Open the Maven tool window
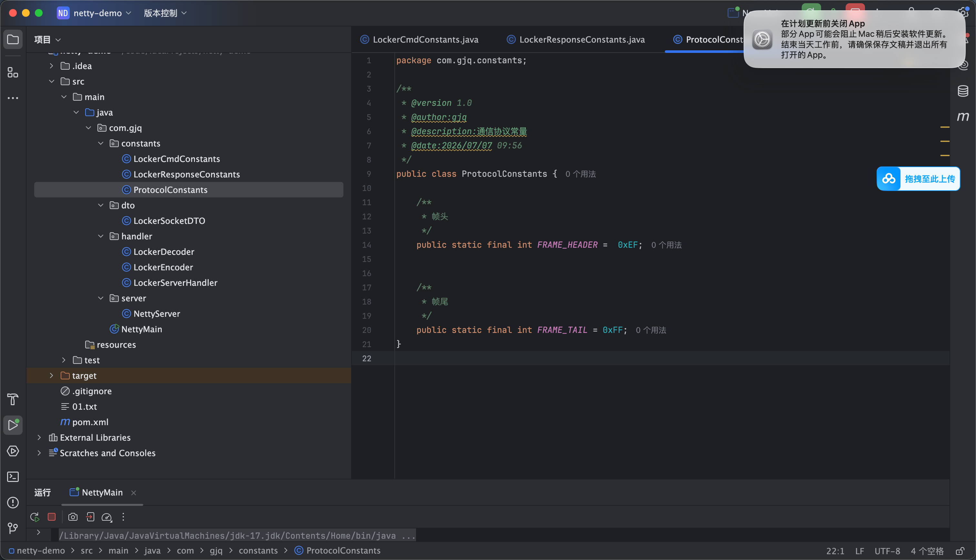The height and width of the screenshot is (560, 976). click(962, 116)
